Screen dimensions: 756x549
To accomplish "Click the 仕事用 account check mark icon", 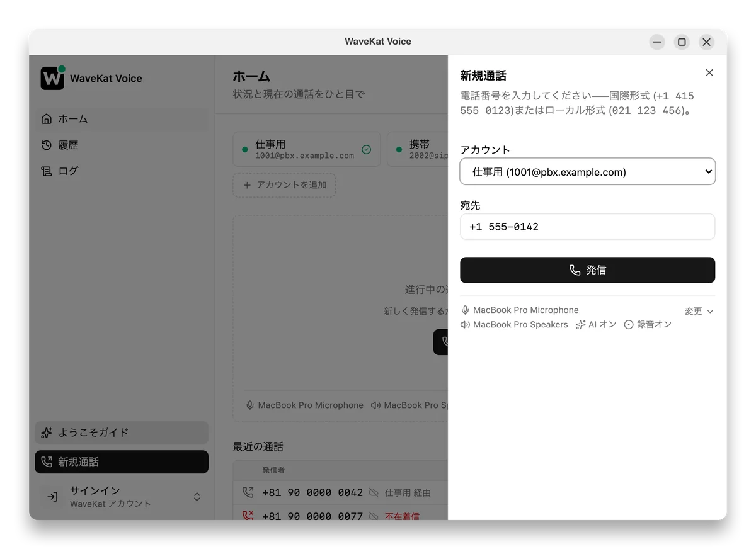I will [x=366, y=149].
